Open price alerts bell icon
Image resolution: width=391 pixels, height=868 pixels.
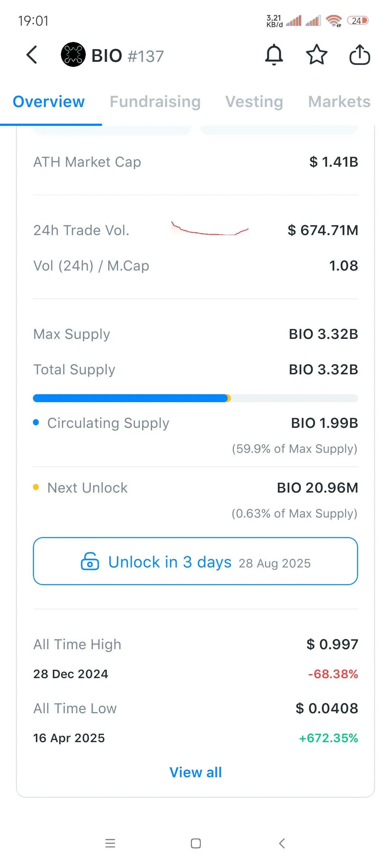(x=274, y=55)
